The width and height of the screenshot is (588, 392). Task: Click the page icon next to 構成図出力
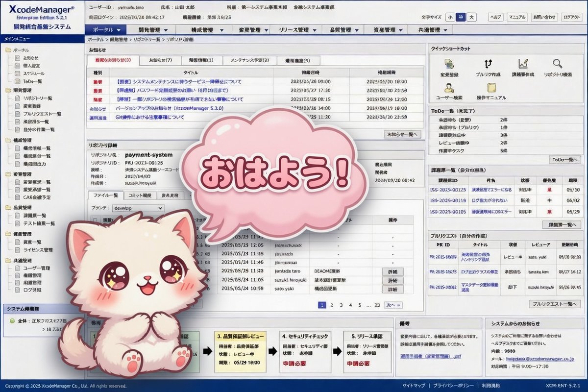(x=18, y=163)
